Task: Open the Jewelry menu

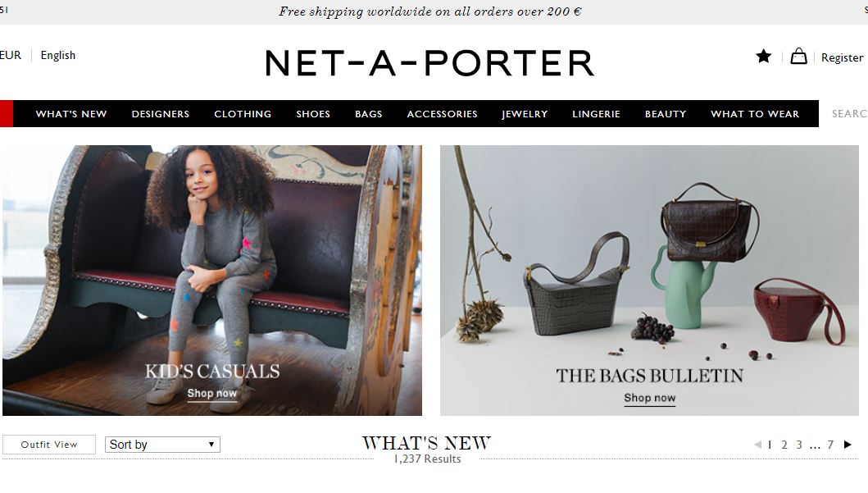Action: 525,113
